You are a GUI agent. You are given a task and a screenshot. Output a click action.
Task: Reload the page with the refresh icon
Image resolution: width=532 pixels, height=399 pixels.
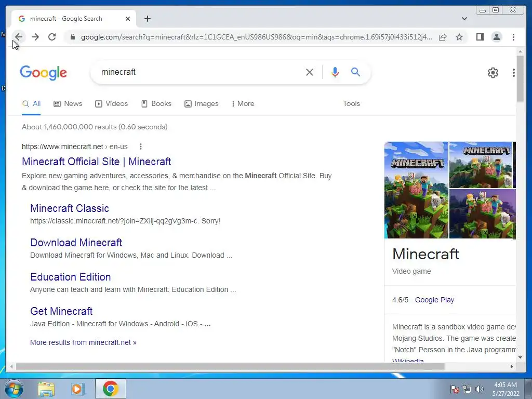click(x=52, y=37)
